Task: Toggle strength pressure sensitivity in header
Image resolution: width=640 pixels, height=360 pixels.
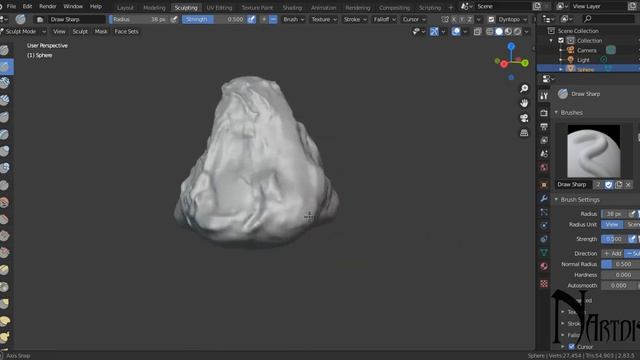Action: click(252, 19)
